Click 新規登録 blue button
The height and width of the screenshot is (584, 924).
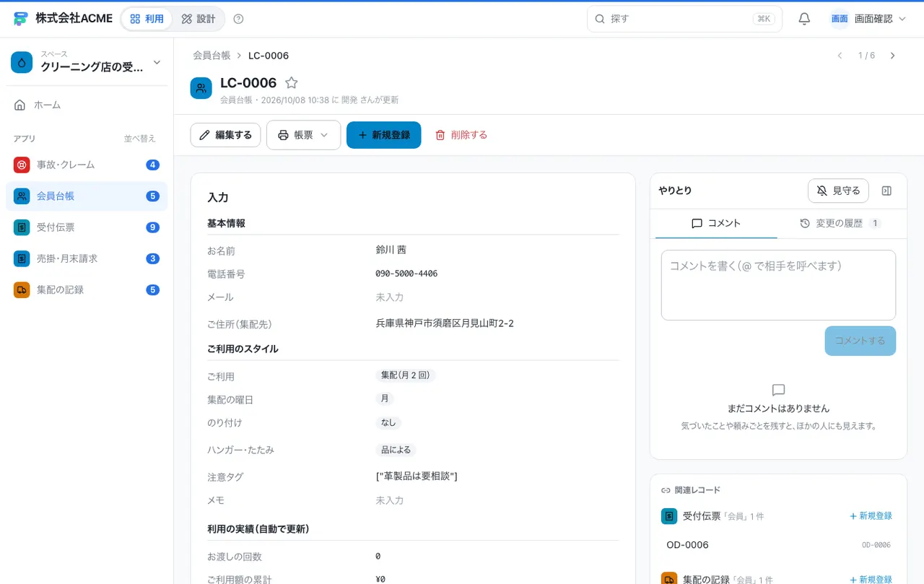[383, 135]
